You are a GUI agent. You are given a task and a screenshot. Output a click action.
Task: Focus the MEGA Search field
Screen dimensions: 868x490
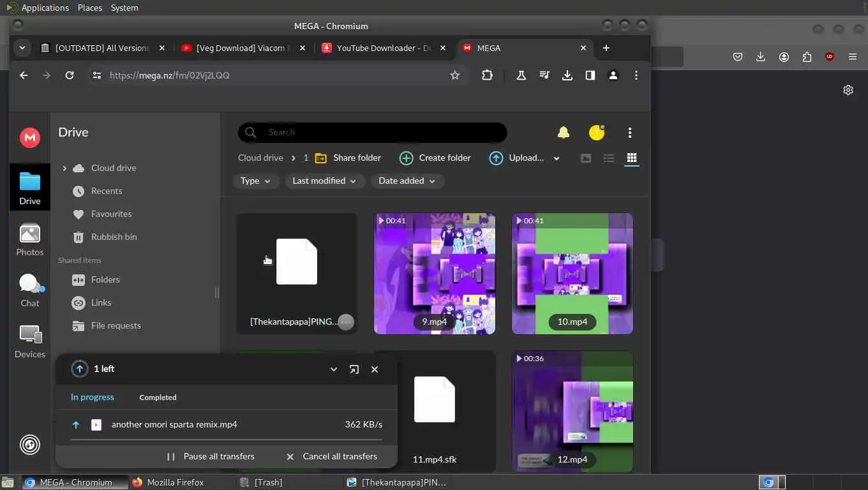click(373, 133)
